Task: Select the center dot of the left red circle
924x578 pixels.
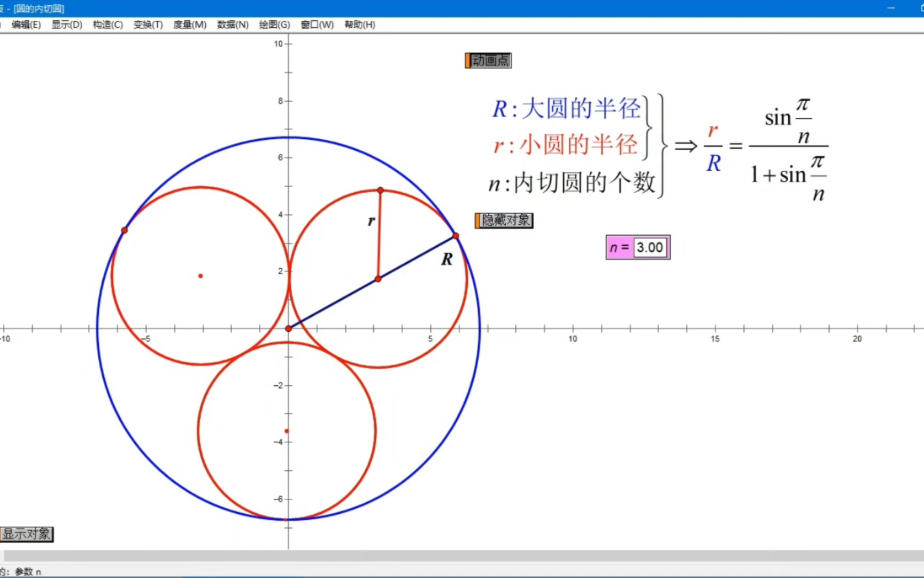Action: tap(201, 276)
